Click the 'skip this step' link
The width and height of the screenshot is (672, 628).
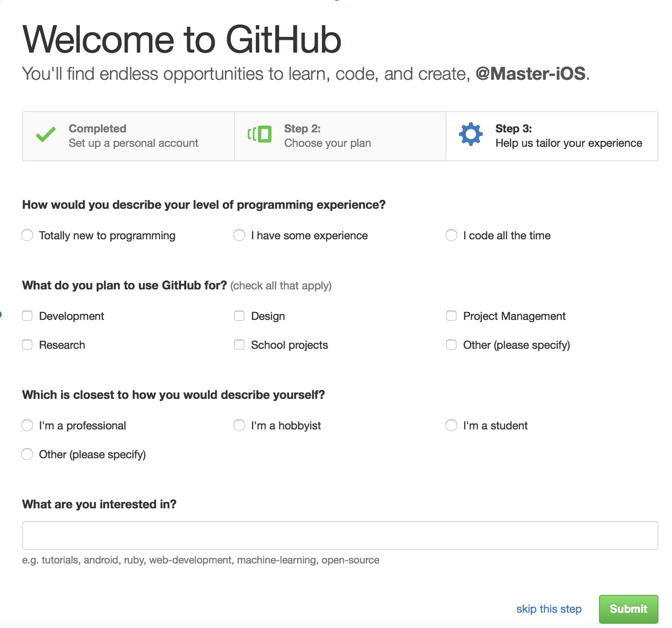pyautogui.click(x=549, y=609)
